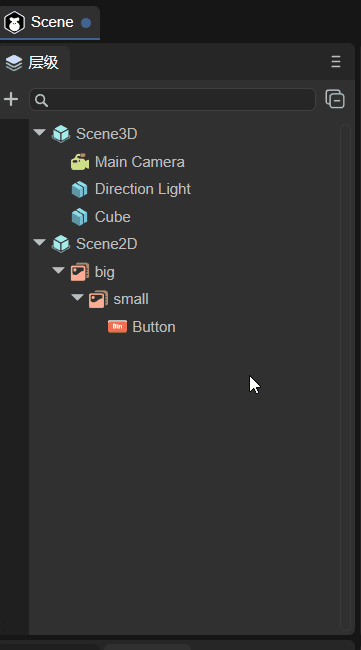This screenshot has height=650, width=361.
Task: Select the 层级 panel tab
Action: (35, 63)
